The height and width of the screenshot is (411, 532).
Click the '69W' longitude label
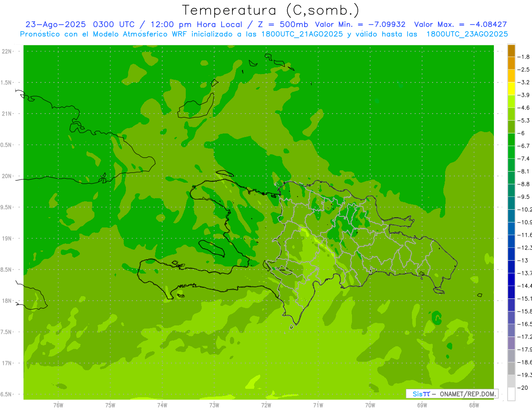(422, 405)
